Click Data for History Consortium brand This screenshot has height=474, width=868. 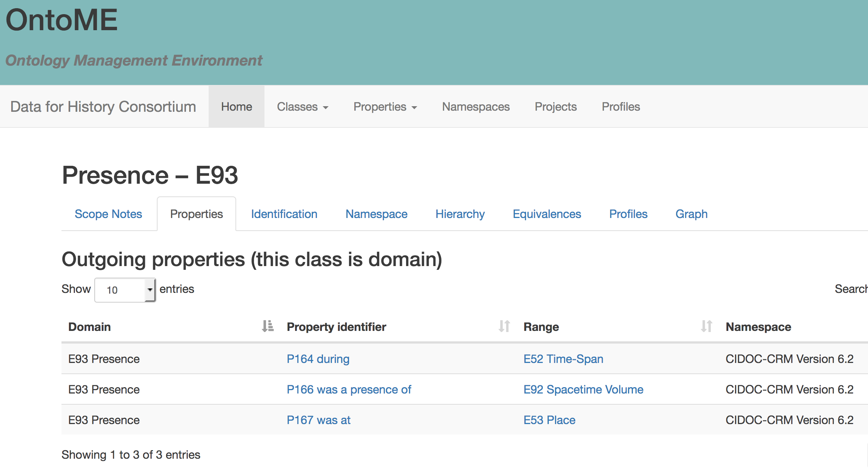click(x=103, y=107)
